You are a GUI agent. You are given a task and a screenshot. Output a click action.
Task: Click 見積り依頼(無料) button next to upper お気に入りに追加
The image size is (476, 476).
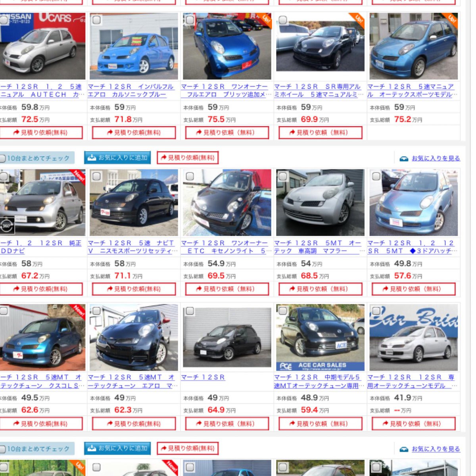(x=188, y=157)
